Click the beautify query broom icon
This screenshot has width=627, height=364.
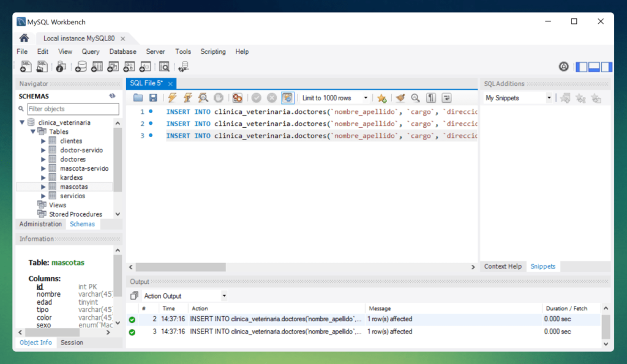(x=400, y=98)
